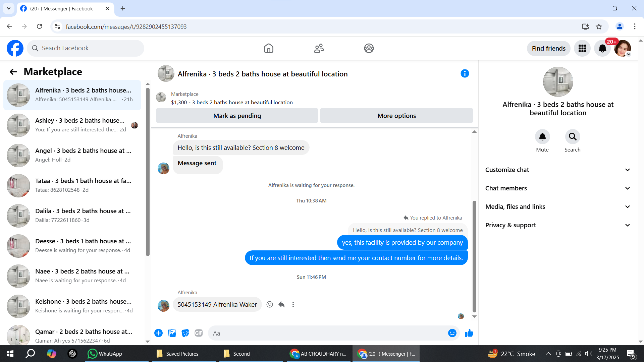
Task: Open the account profile picture menu
Action: 623,49
